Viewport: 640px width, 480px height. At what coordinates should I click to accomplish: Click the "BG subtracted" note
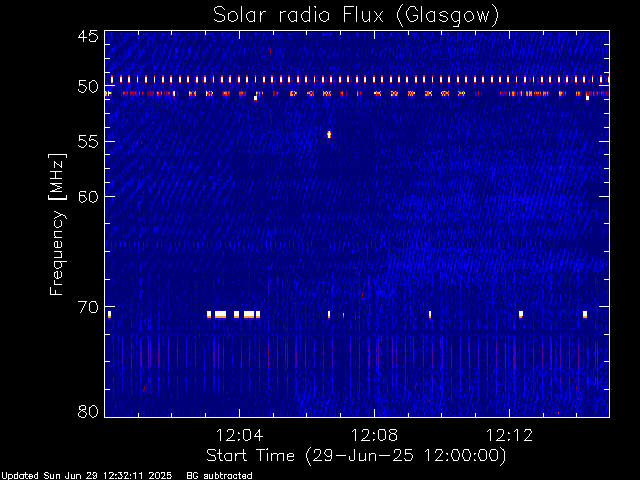click(219, 476)
